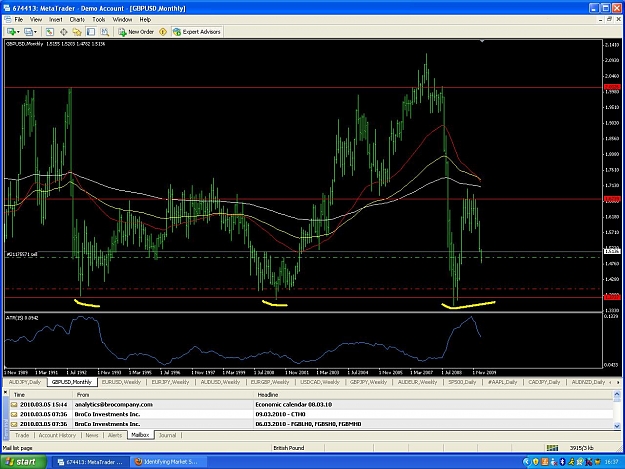Click mailbox scrollbar down arrow

tap(617, 425)
